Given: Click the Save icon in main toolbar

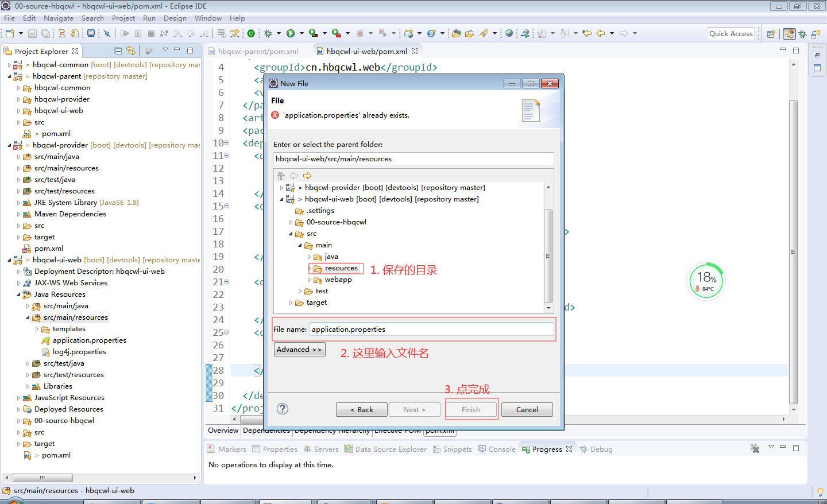Looking at the screenshot, I should (x=32, y=33).
